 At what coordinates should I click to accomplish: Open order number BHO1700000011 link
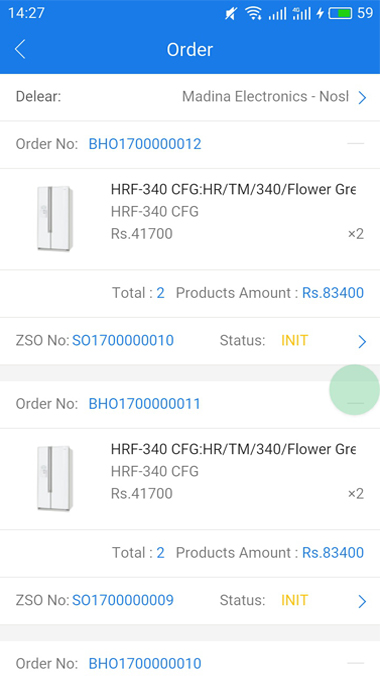[144, 404]
